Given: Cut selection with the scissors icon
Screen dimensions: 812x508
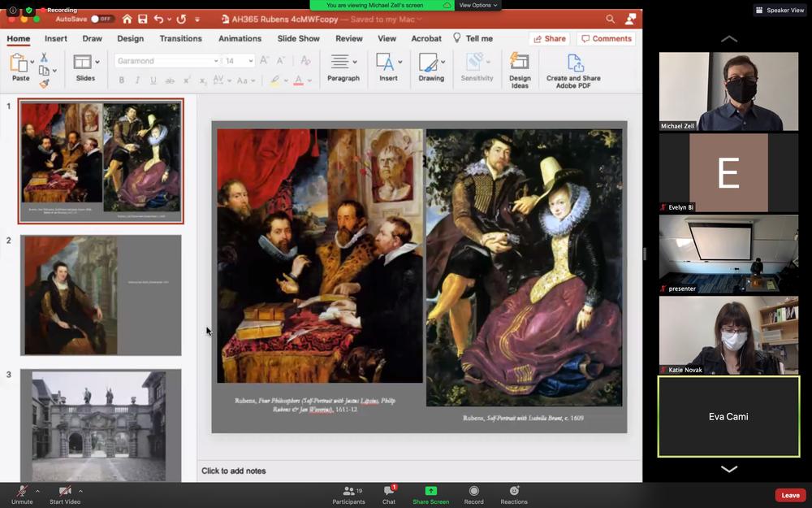Looking at the screenshot, I should pyautogui.click(x=44, y=57).
